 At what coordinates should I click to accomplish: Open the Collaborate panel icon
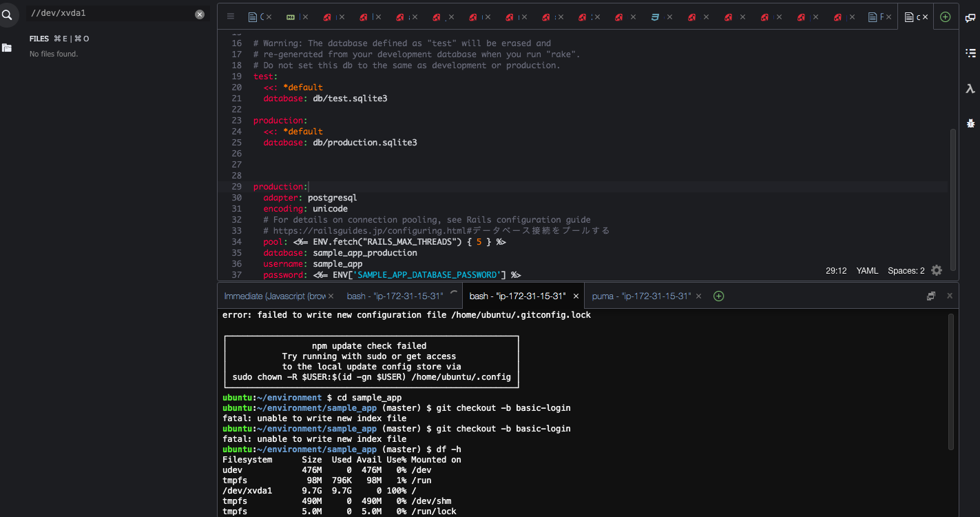point(970,19)
